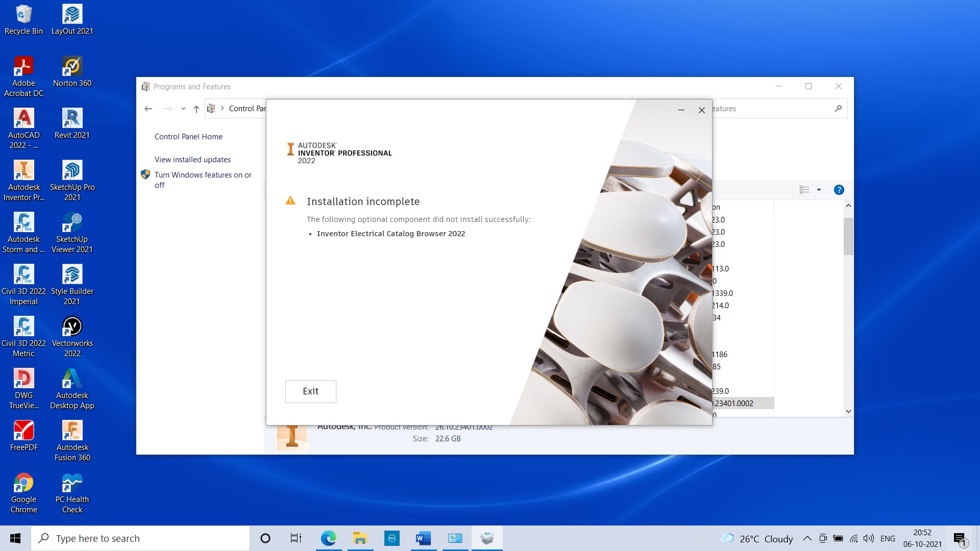The image size is (980, 551).
Task: Open Microsoft Edge from taskbar
Action: click(x=328, y=538)
